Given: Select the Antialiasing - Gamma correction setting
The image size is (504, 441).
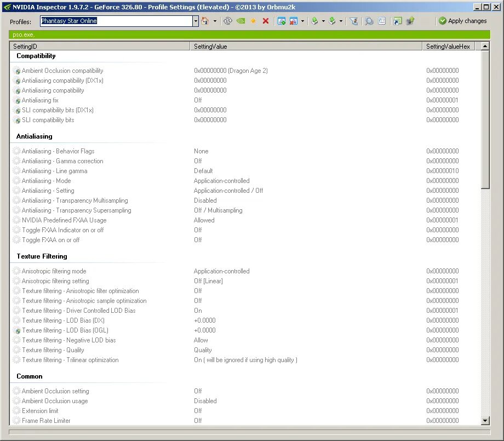Looking at the screenshot, I should tap(245, 161).
